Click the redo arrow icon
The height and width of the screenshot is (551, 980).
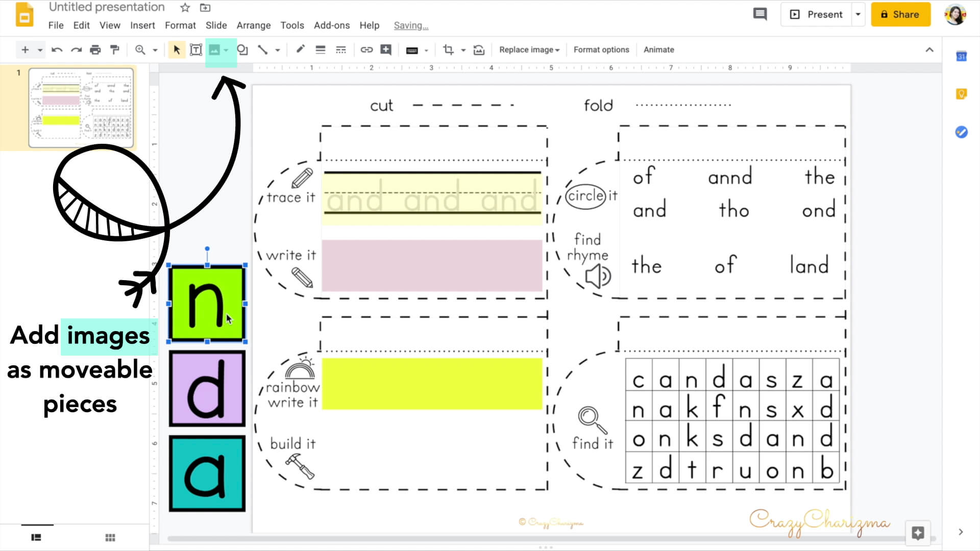coord(76,49)
